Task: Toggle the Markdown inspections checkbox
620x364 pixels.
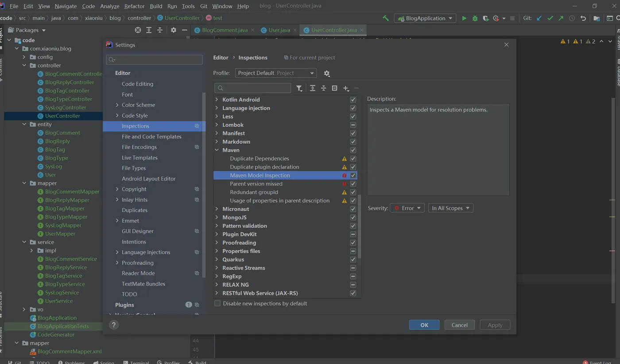Action: tap(353, 142)
